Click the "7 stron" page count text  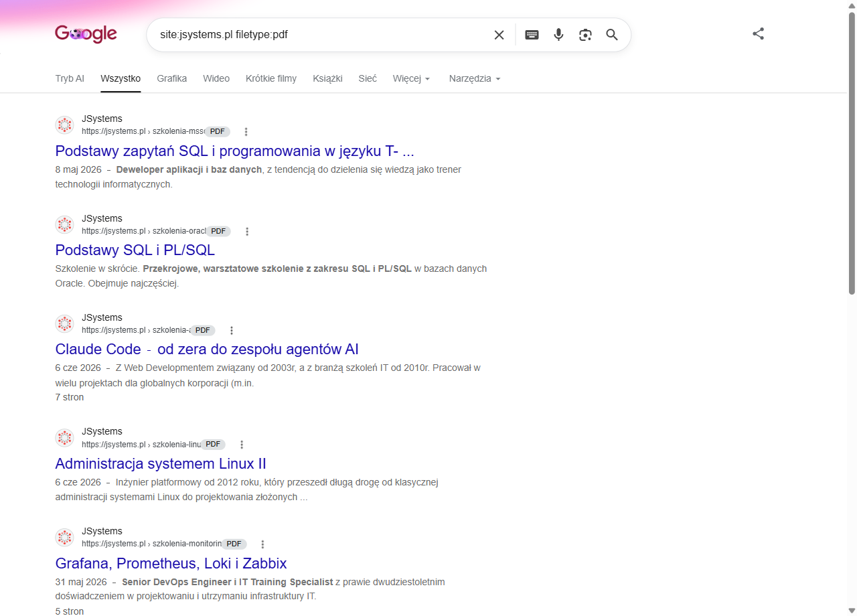pyautogui.click(x=70, y=397)
